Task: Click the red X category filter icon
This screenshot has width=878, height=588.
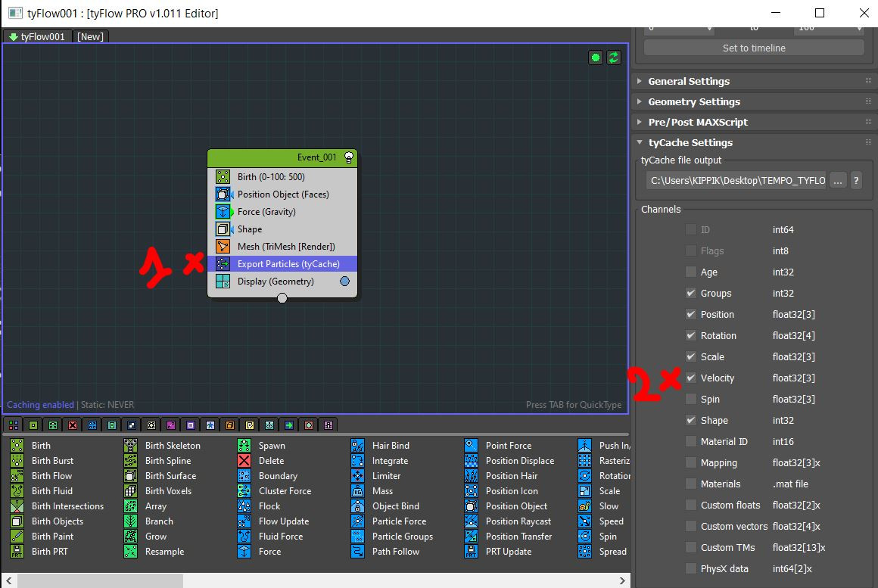Action: pyautogui.click(x=73, y=425)
